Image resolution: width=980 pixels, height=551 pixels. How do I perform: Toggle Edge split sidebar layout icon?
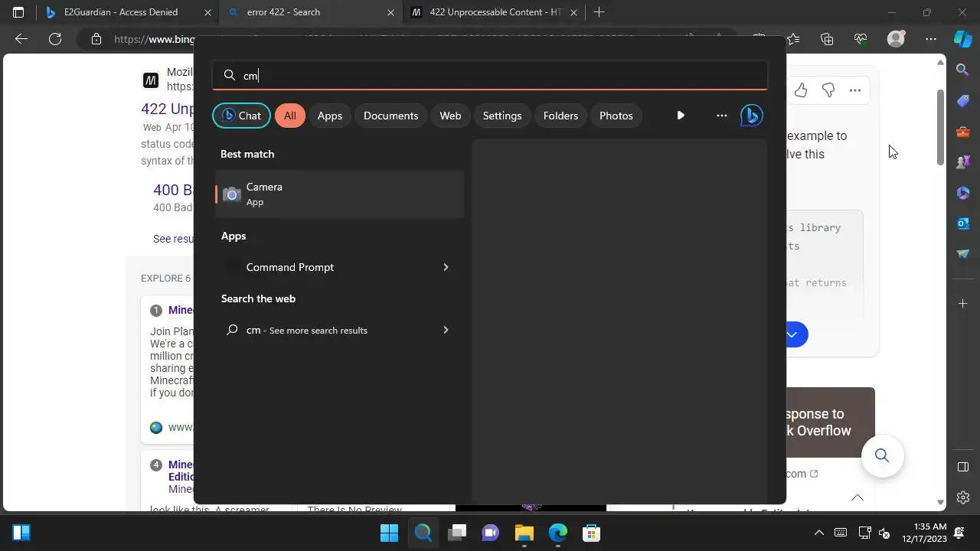click(x=963, y=467)
